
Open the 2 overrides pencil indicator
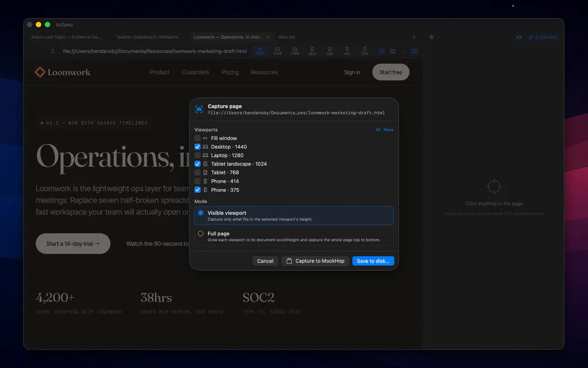click(543, 37)
